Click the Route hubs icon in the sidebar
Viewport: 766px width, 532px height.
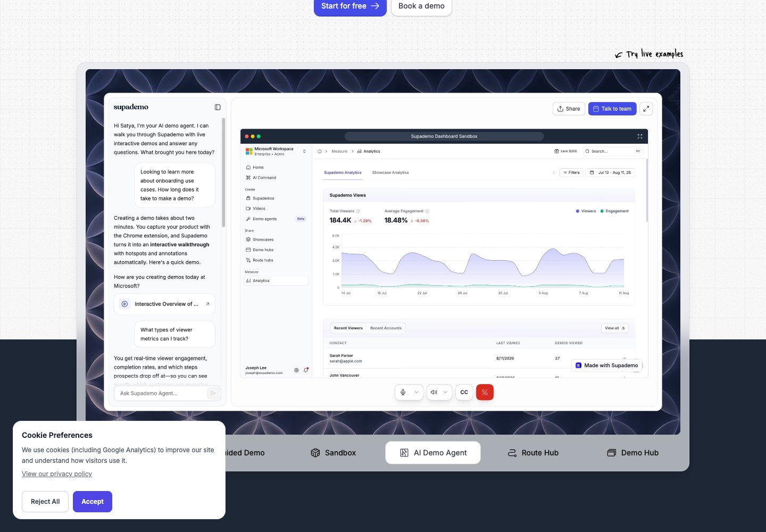point(248,260)
